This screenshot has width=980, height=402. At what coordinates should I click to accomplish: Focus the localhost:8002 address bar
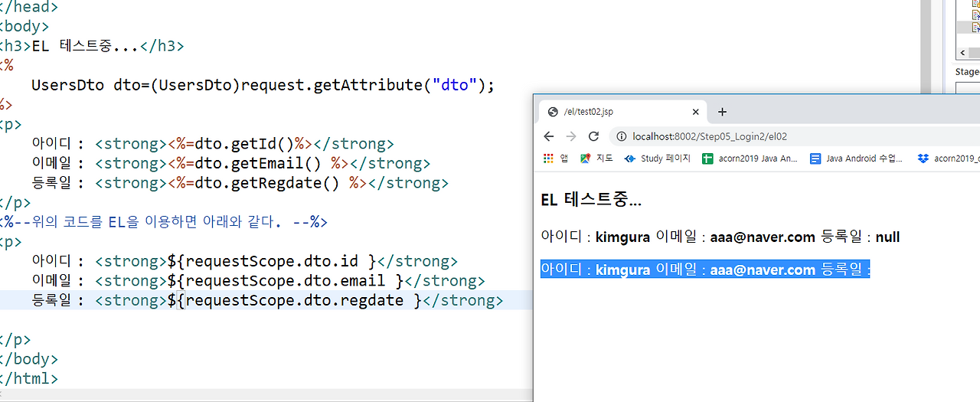pyautogui.click(x=796, y=136)
